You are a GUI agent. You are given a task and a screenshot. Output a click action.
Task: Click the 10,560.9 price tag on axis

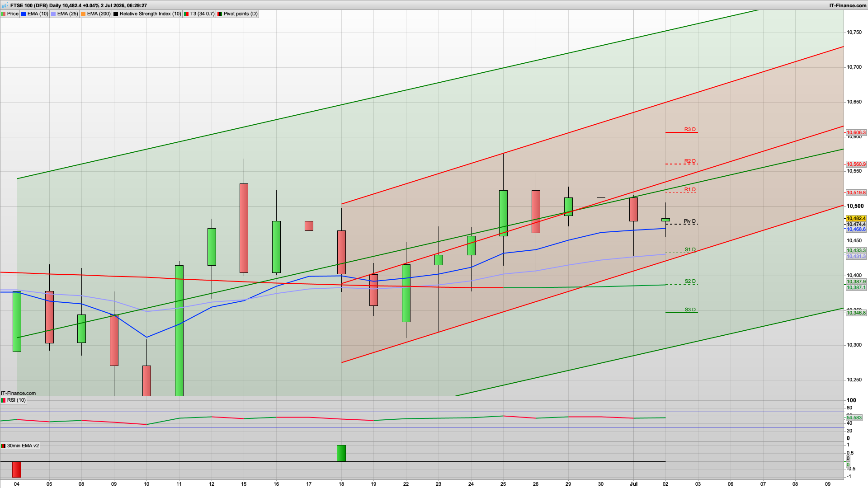[856, 164]
